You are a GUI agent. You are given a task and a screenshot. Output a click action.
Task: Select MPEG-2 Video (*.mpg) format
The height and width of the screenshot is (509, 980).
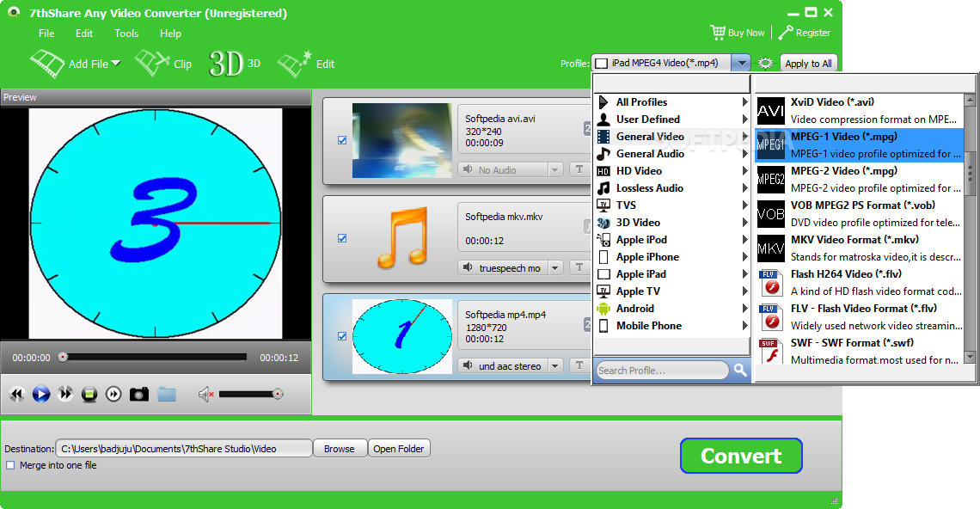(x=859, y=180)
